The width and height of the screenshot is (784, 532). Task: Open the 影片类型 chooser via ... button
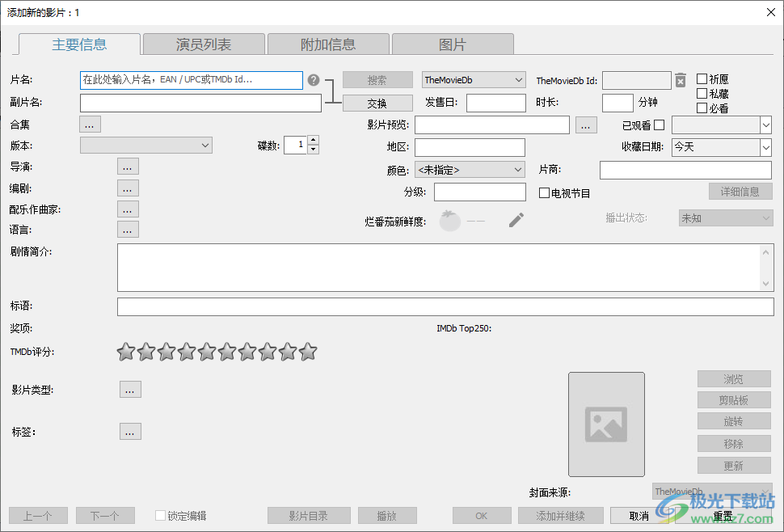(x=130, y=389)
